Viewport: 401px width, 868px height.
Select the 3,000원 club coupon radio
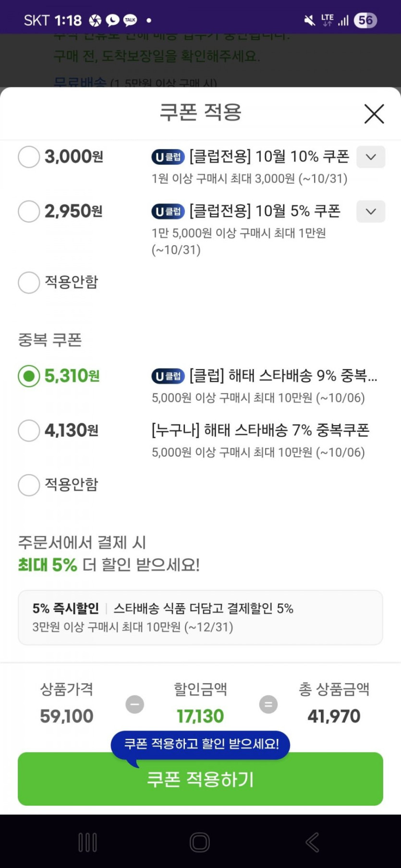pos(29,157)
